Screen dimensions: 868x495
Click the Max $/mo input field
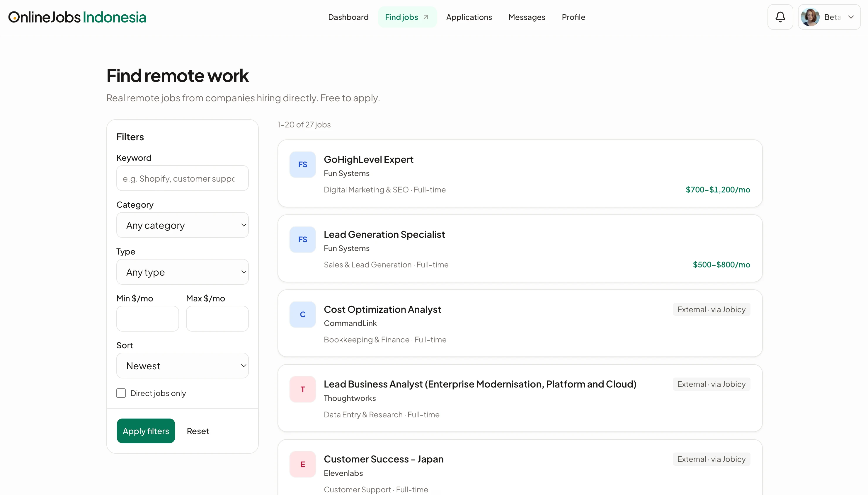click(217, 319)
